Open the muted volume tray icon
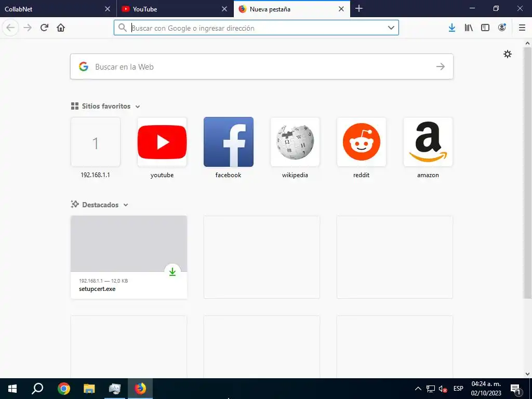Viewport: 532px width, 399px height. [443, 389]
